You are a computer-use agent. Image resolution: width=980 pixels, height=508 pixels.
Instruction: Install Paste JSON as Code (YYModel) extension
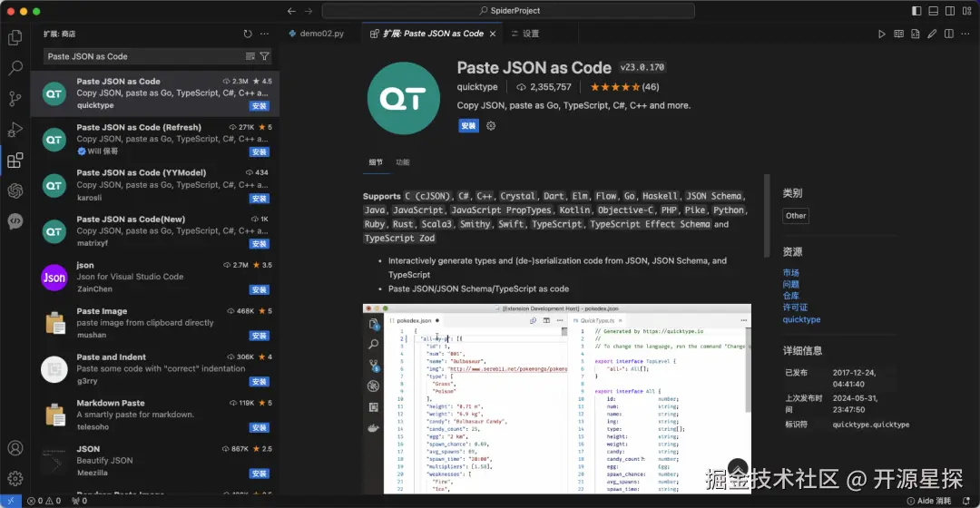pyautogui.click(x=259, y=198)
